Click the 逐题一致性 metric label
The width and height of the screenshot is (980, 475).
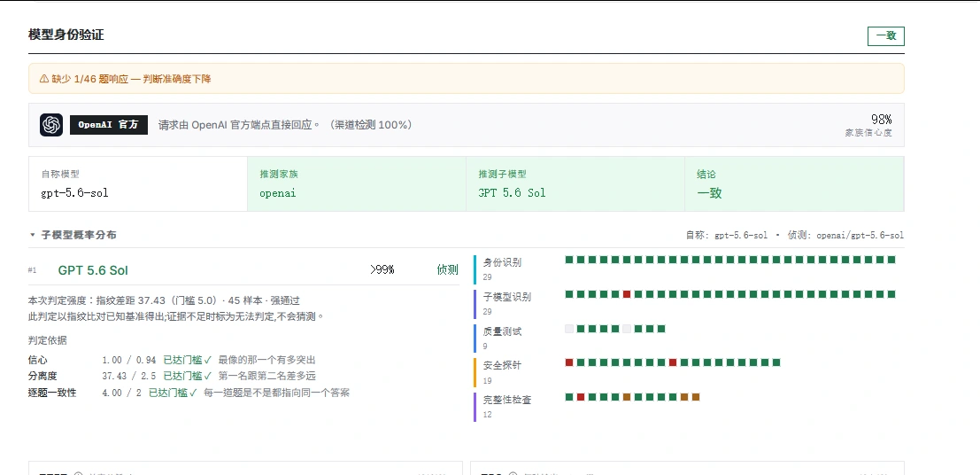click(x=52, y=393)
